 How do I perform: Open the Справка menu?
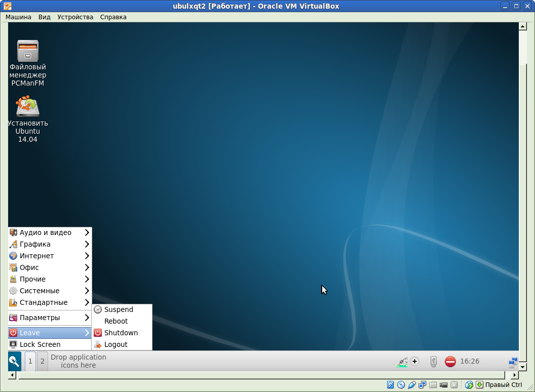(x=113, y=17)
